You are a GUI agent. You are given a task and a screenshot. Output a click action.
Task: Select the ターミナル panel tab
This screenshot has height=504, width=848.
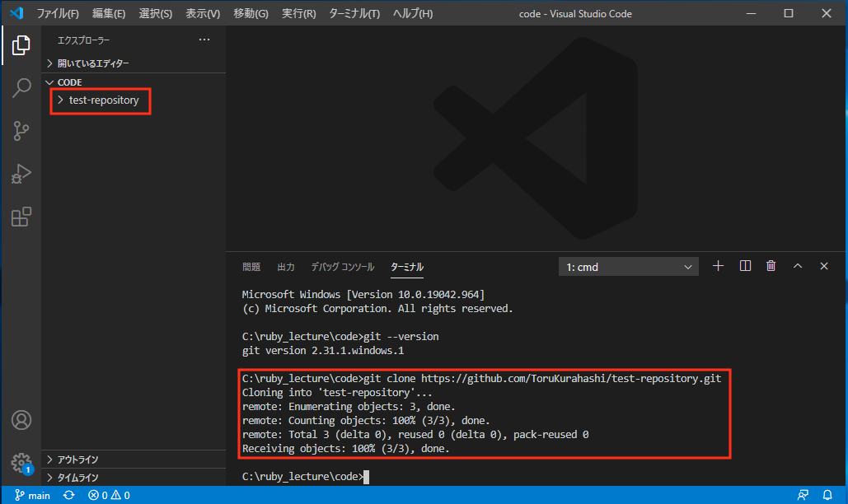point(407,267)
